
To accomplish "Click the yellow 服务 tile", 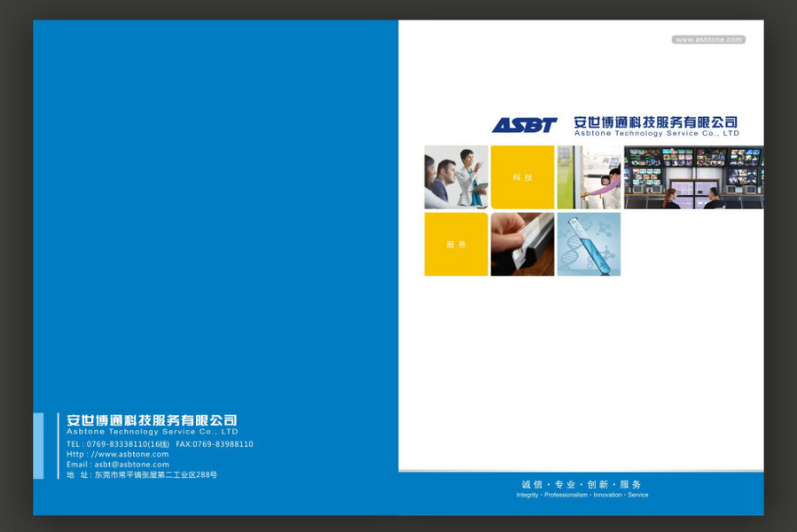I will (x=456, y=244).
